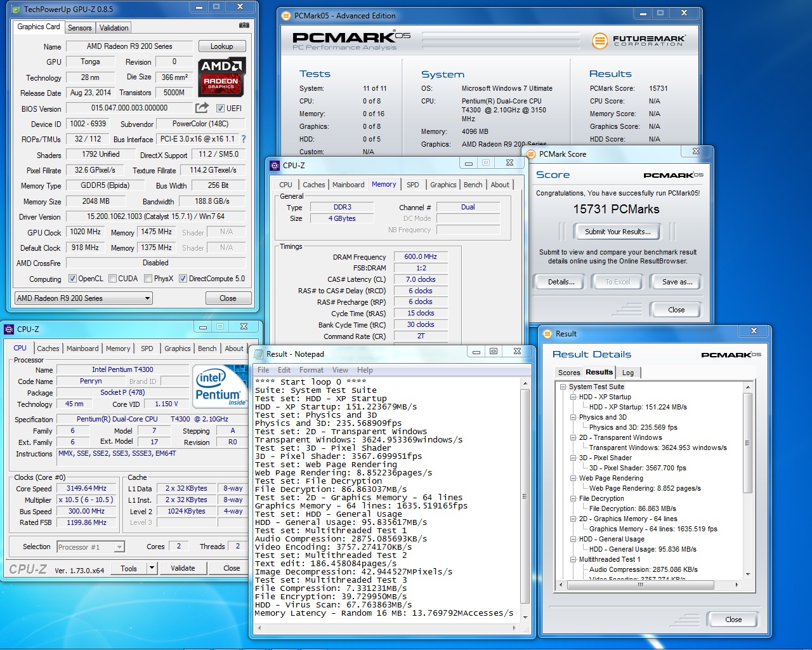Open the Bus Interface question mark help
The height and width of the screenshot is (650, 812).
point(244,138)
